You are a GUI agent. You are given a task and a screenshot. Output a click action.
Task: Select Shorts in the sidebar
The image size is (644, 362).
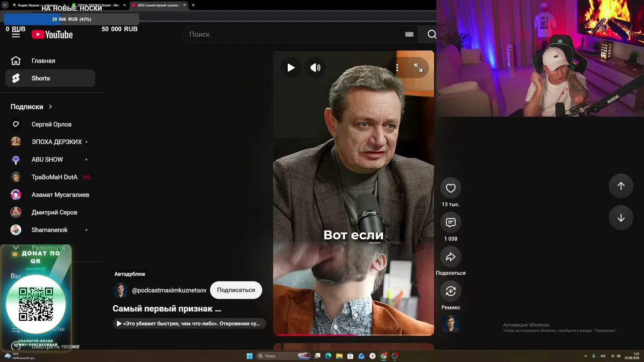(x=50, y=78)
